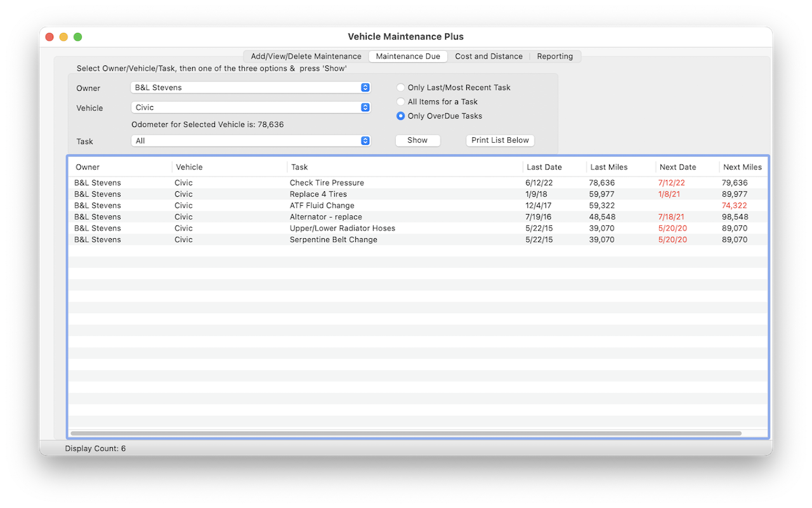Select the Alternator - replace row
Screen dimensions: 812x508
325,217
